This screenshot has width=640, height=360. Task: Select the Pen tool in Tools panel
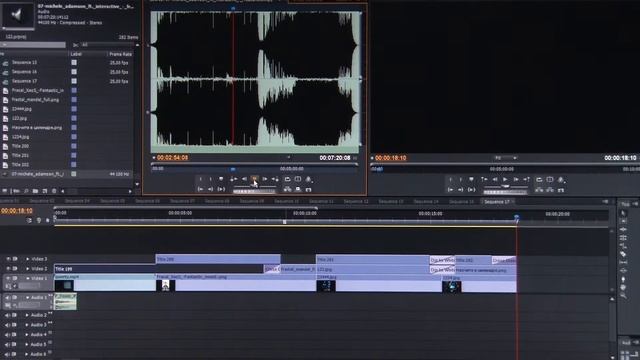pos(623,279)
